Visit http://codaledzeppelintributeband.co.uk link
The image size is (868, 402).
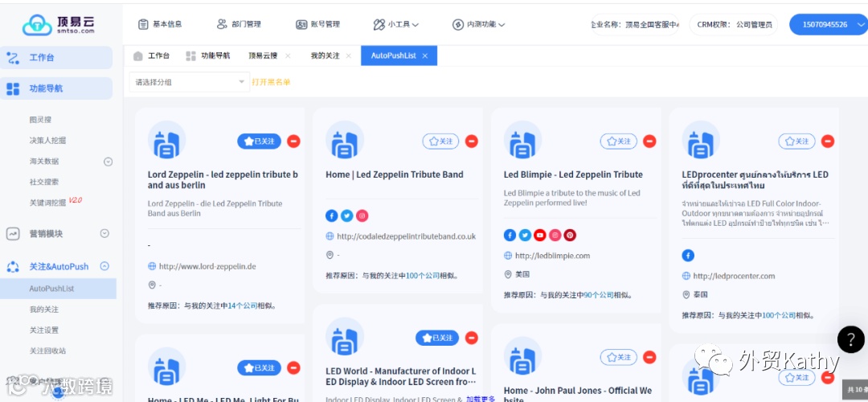point(407,236)
